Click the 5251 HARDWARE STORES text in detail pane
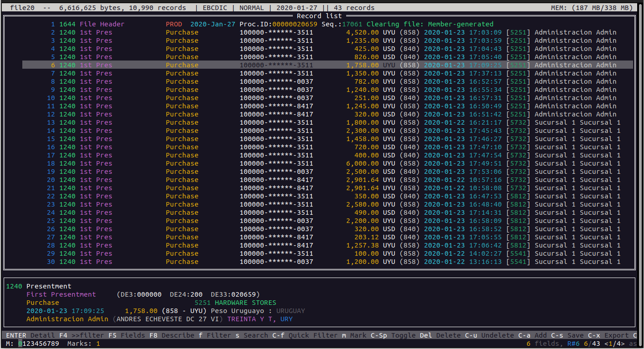 click(235, 303)
